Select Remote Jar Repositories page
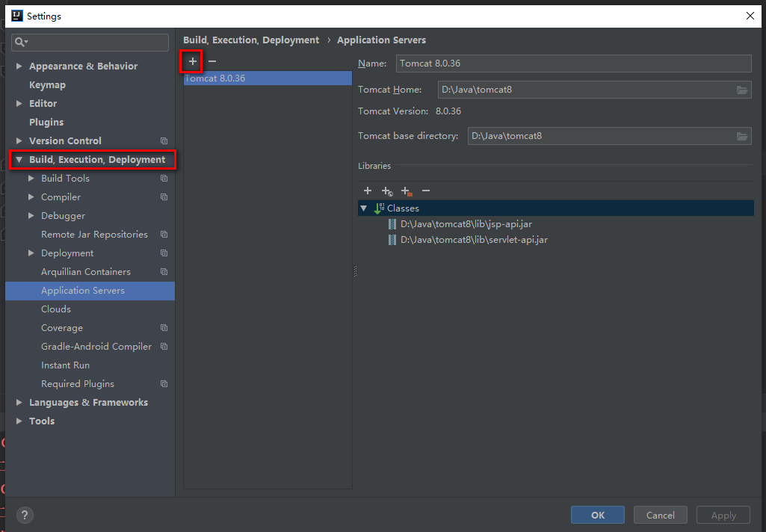Screen dimensions: 766x532 pyautogui.click(x=94, y=235)
